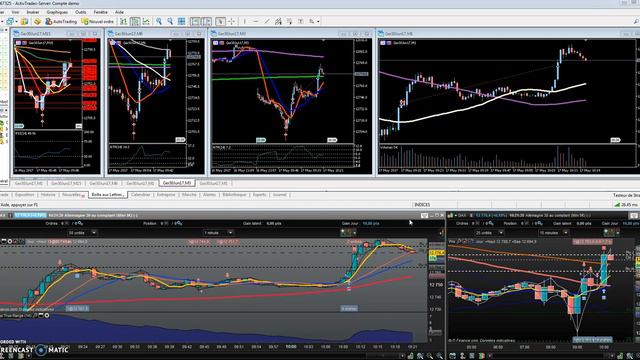Select the Boîte aux Lettres tab
The image size is (640, 360).
pyautogui.click(x=107, y=195)
